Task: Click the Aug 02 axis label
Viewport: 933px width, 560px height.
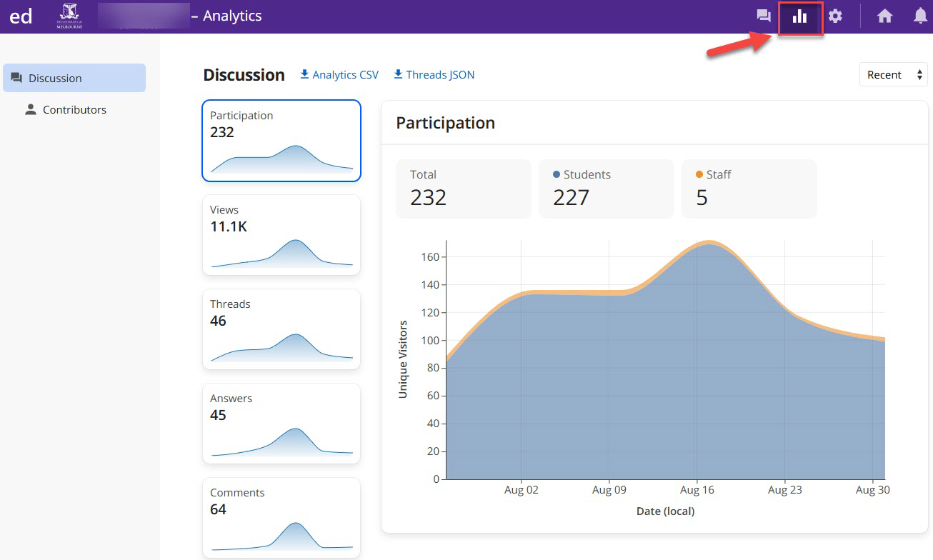Action: [522, 490]
